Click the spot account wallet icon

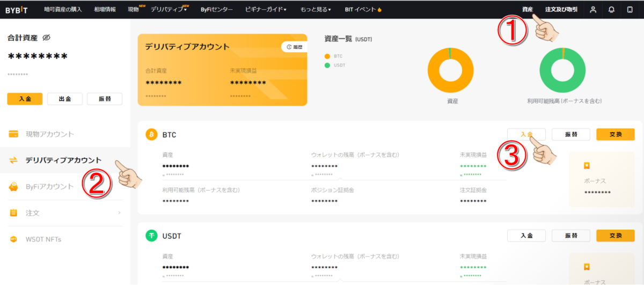pos(14,134)
